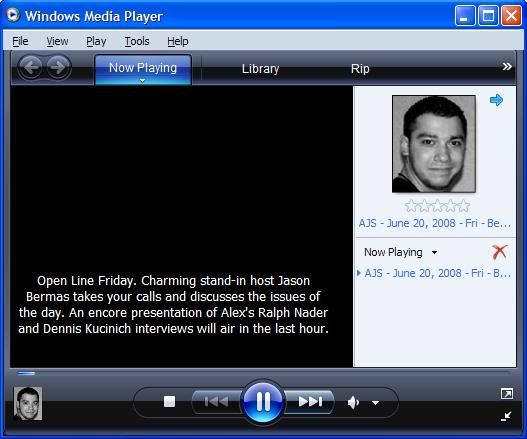Switch to the Library tab

[x=260, y=69]
